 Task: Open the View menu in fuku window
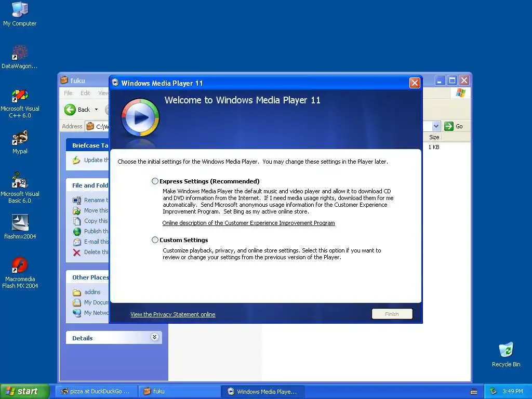coord(103,93)
